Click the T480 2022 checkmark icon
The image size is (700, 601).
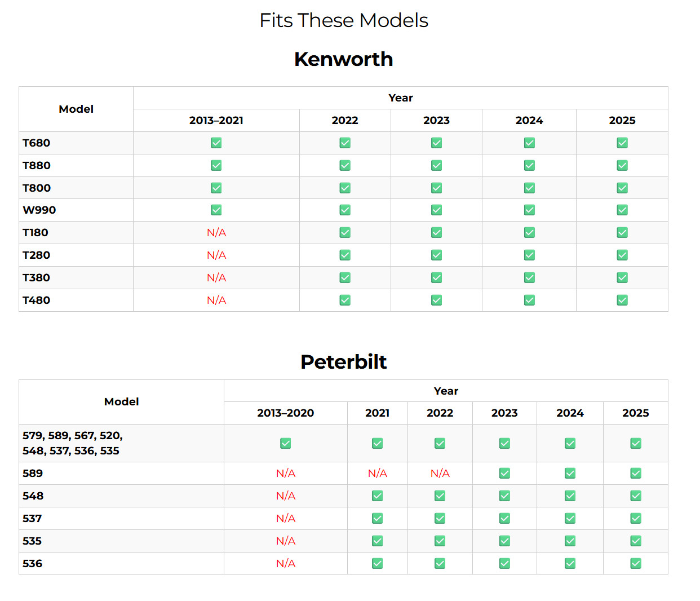[345, 300]
